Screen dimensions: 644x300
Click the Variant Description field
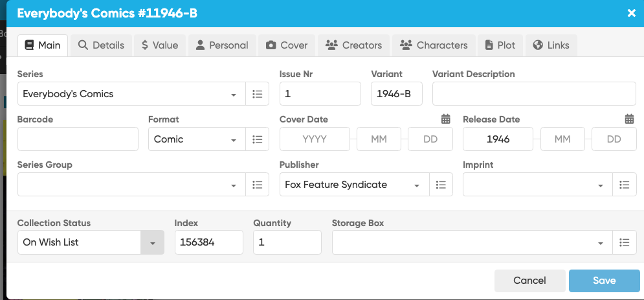coord(534,94)
